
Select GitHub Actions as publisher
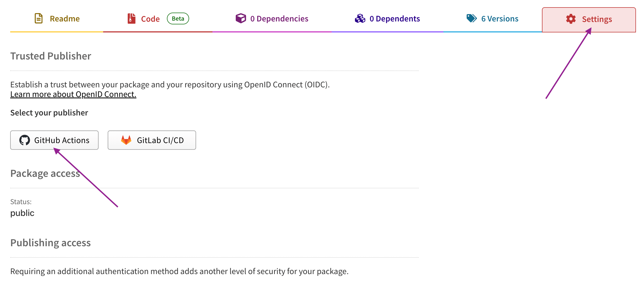pos(54,140)
